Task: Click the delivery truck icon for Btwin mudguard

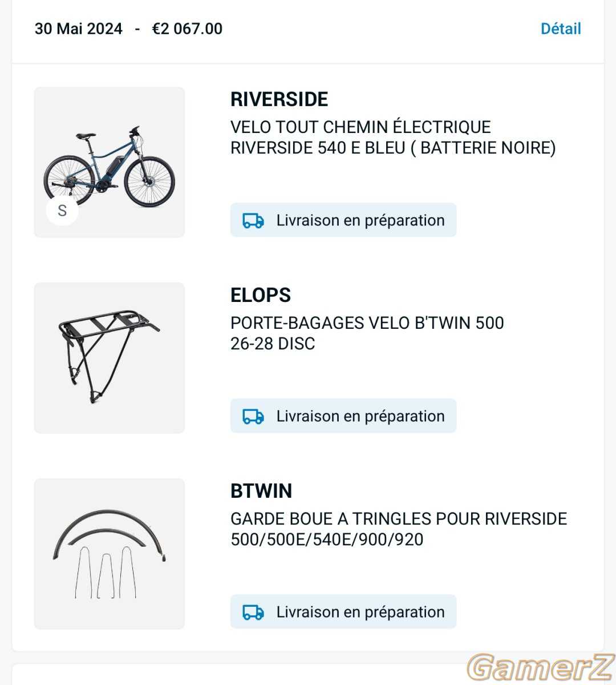Action: click(x=253, y=612)
